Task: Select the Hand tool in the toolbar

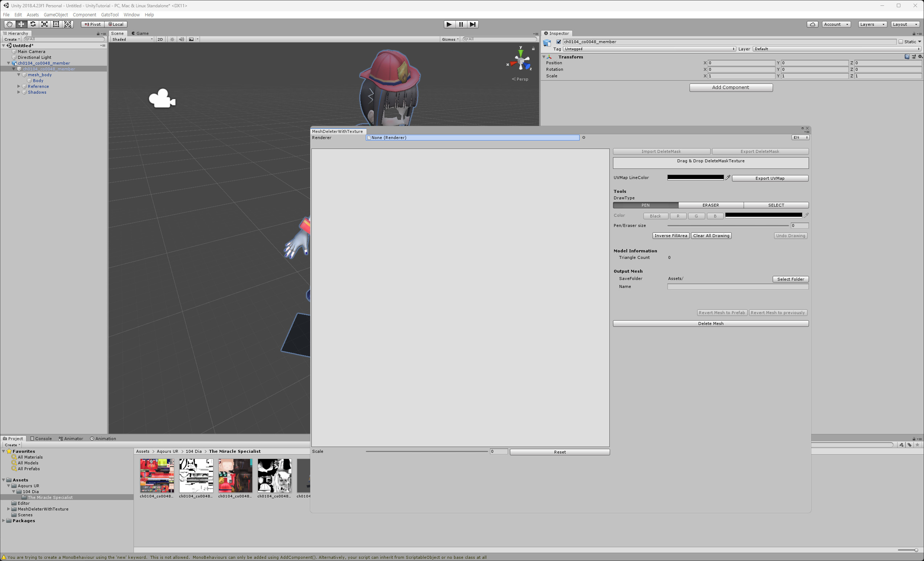Action: [x=9, y=24]
